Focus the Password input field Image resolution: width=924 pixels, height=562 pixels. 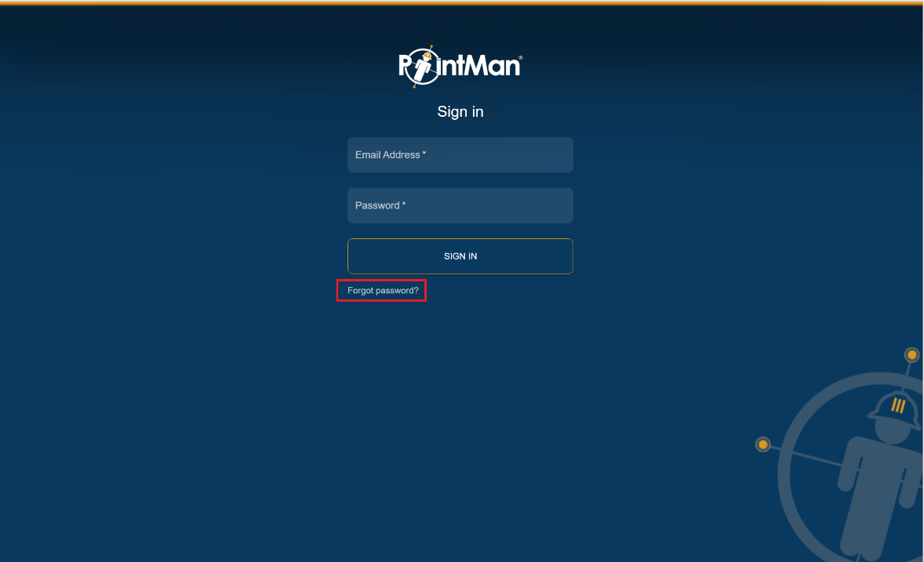(x=460, y=205)
